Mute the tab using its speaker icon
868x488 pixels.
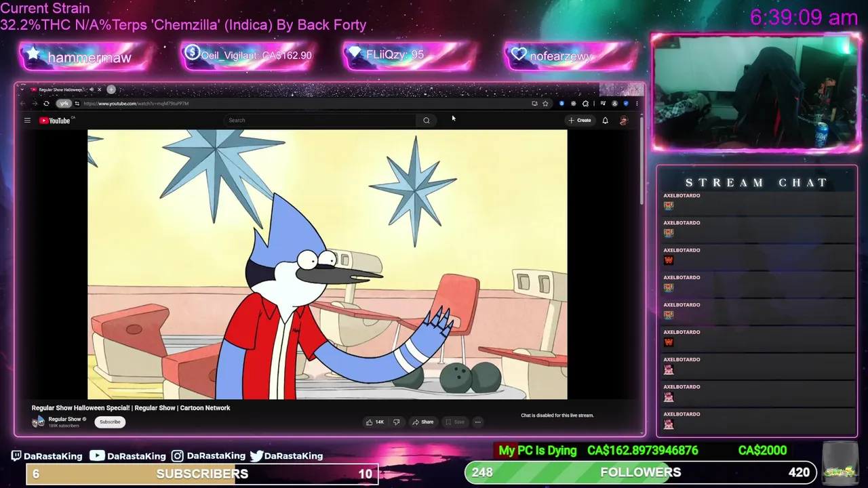(92, 89)
